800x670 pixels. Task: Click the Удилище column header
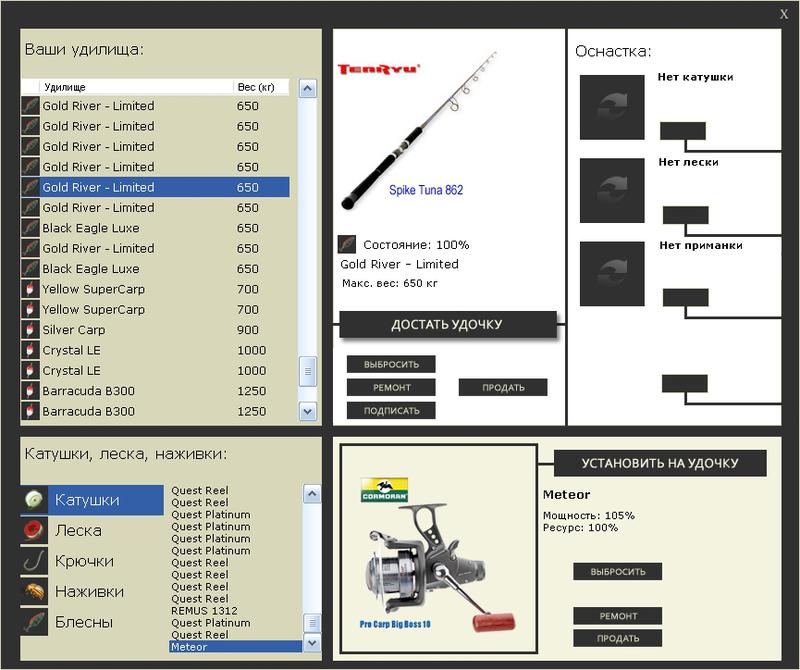point(136,87)
